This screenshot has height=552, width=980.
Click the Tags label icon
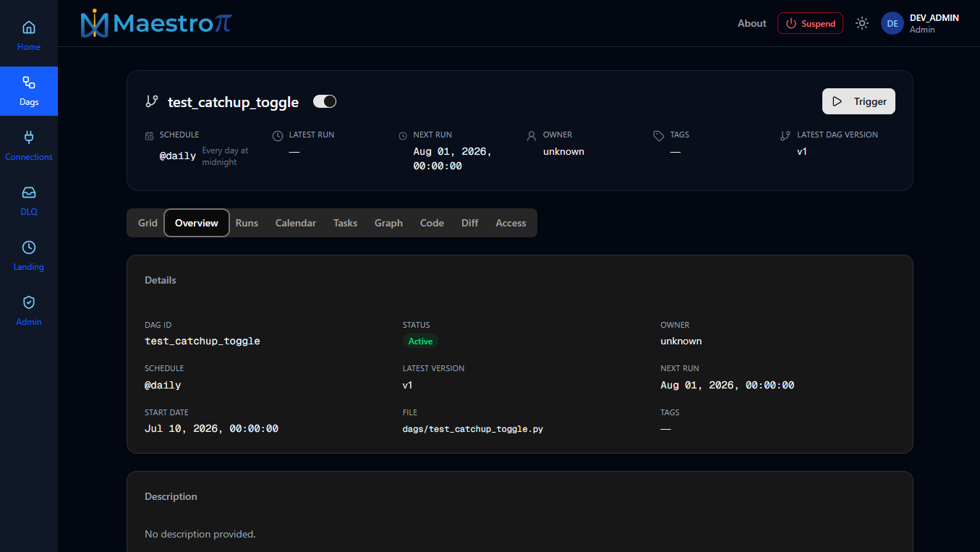coord(658,135)
